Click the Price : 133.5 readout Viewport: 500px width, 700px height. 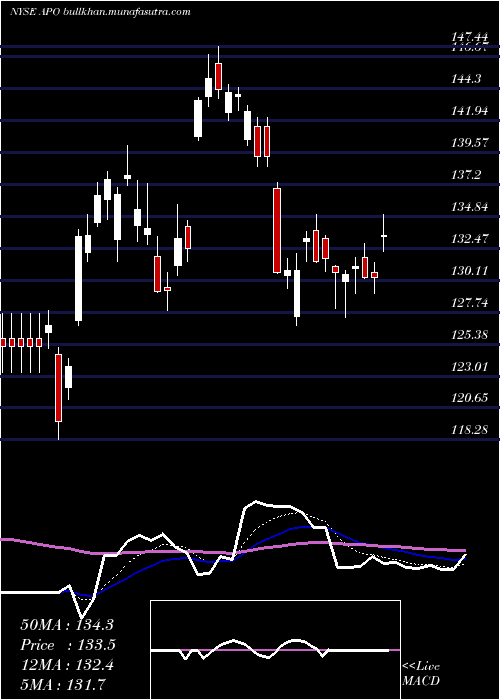click(x=68, y=645)
